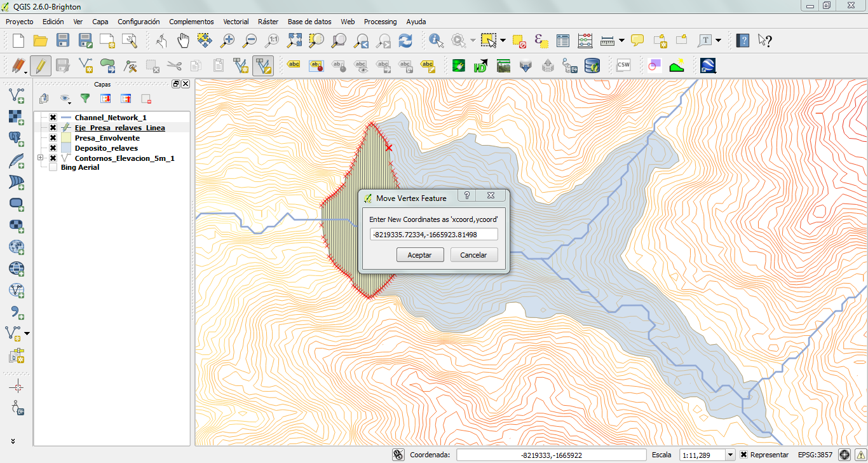The height and width of the screenshot is (463, 868).
Task: Open the Capa menu
Action: point(100,22)
